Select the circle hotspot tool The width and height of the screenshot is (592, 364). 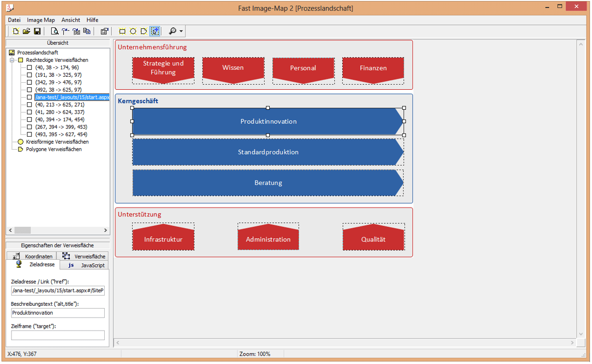tap(133, 31)
